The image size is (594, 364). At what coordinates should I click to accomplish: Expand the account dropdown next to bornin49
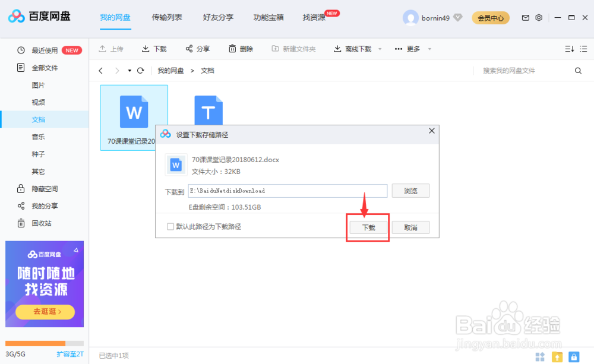point(457,18)
